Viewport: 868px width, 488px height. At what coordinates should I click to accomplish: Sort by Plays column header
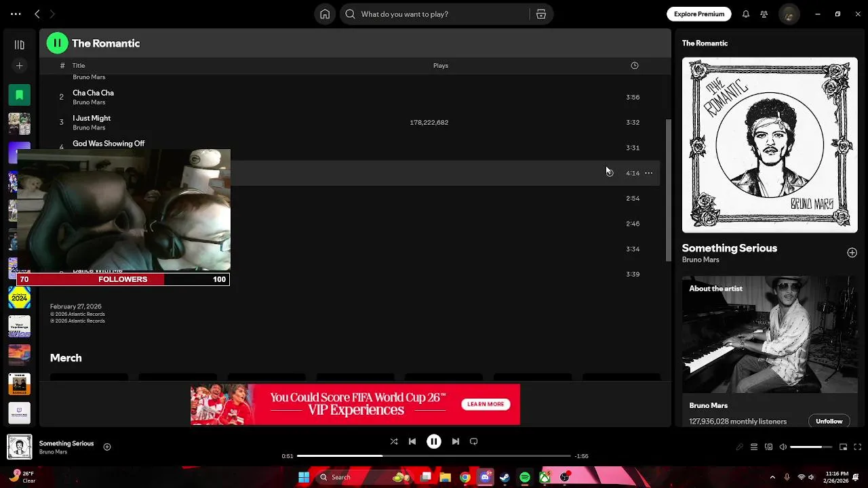(441, 66)
